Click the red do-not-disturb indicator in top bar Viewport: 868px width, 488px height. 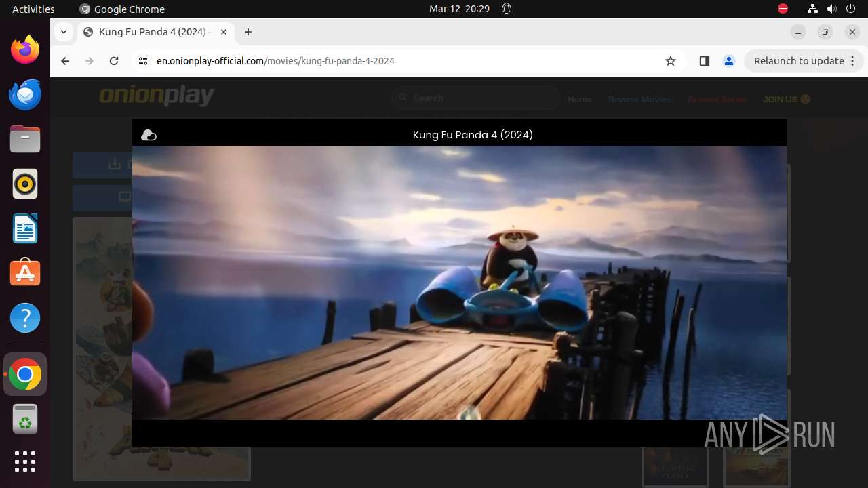[x=783, y=9]
